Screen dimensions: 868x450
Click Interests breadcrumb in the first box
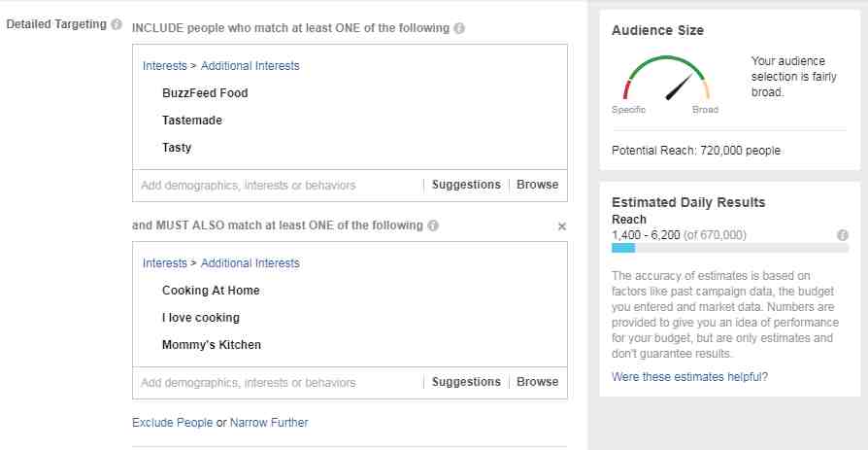(x=164, y=66)
